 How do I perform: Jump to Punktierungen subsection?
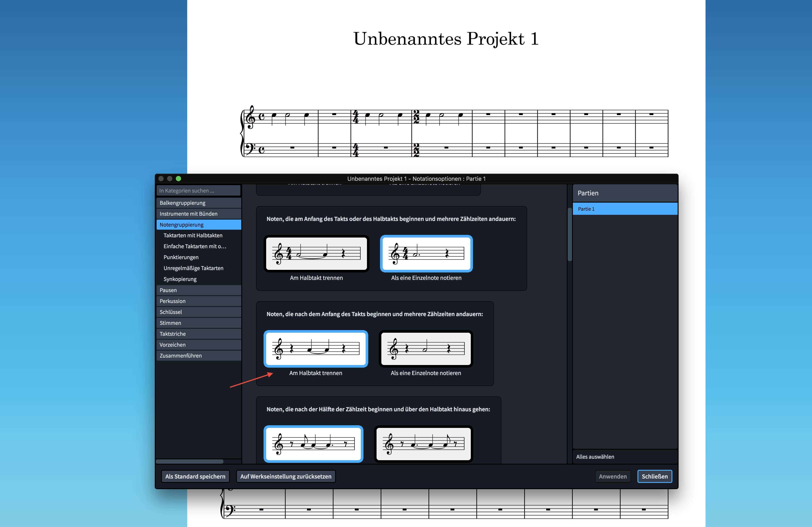tap(181, 257)
